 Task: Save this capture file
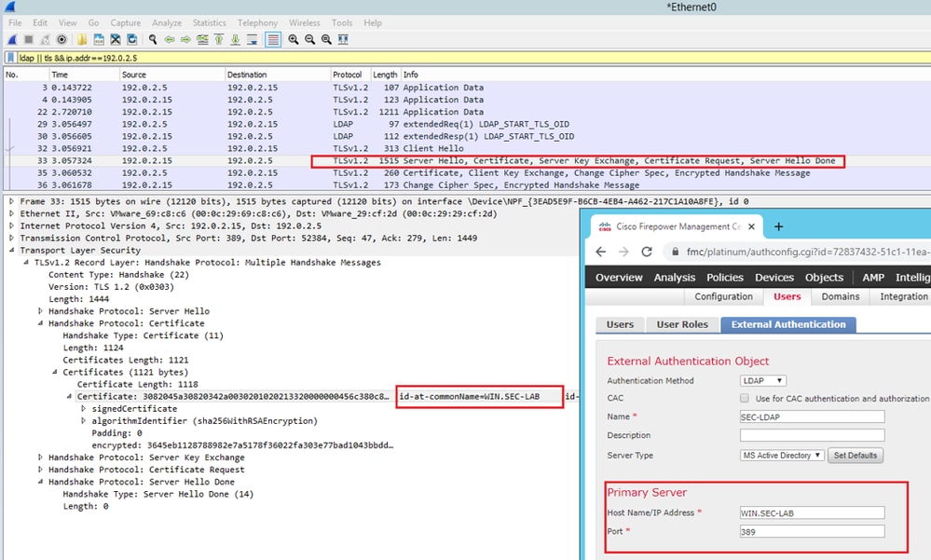(x=99, y=40)
